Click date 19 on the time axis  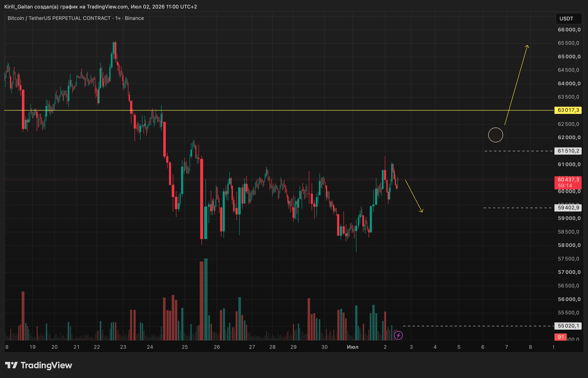pyautogui.click(x=32, y=347)
